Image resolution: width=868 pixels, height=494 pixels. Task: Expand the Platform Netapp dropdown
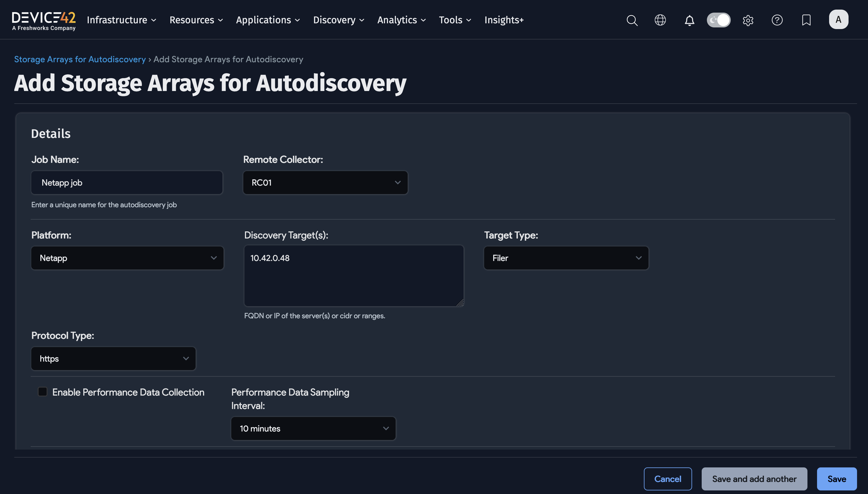tap(127, 258)
